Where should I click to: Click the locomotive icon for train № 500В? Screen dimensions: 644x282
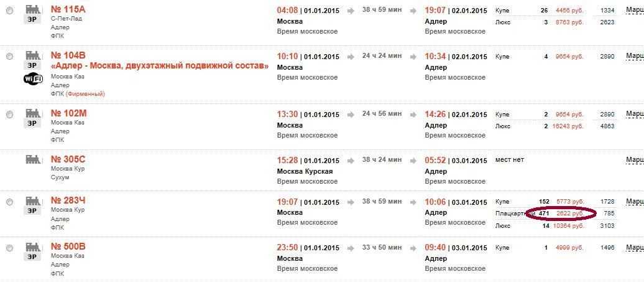[x=34, y=247]
